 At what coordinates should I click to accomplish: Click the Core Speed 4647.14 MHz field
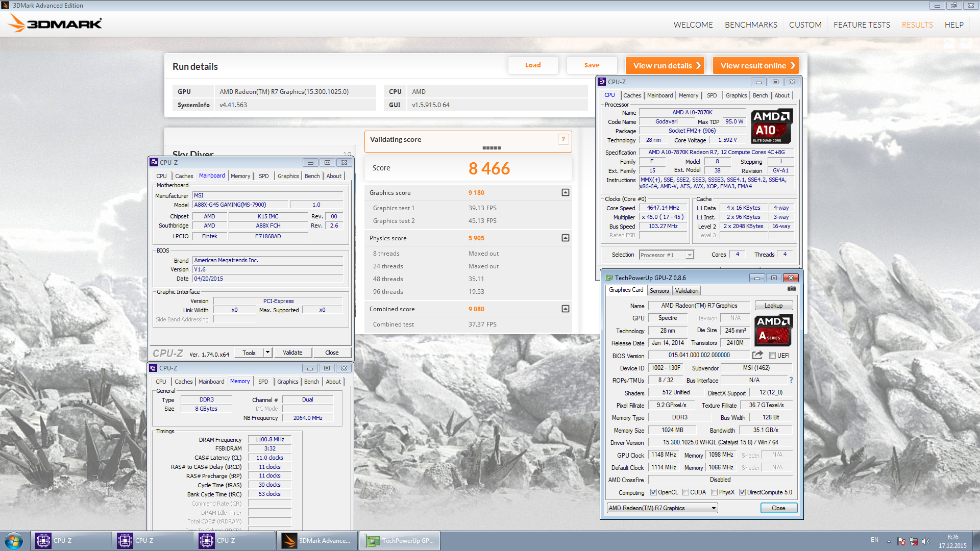[663, 208]
